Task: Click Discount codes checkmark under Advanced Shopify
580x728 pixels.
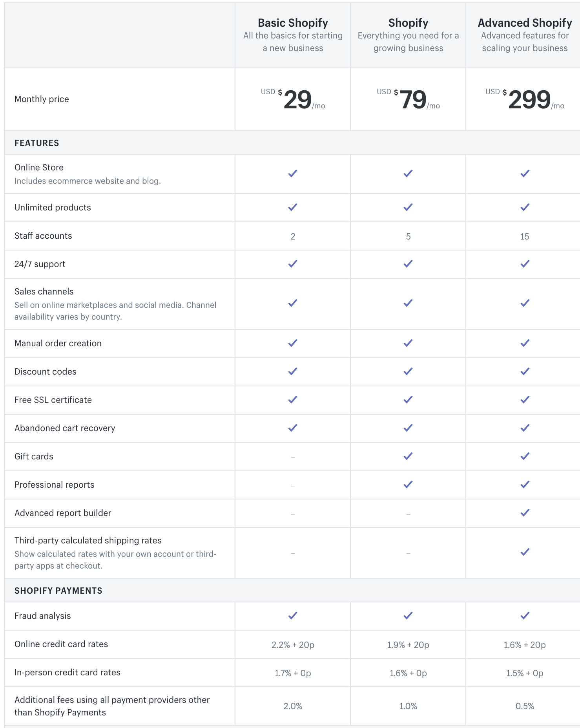Action: [x=525, y=371]
